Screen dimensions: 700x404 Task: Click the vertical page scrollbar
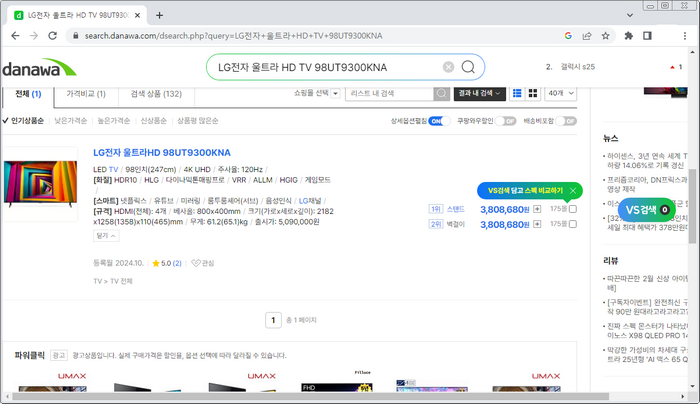[x=692, y=206]
